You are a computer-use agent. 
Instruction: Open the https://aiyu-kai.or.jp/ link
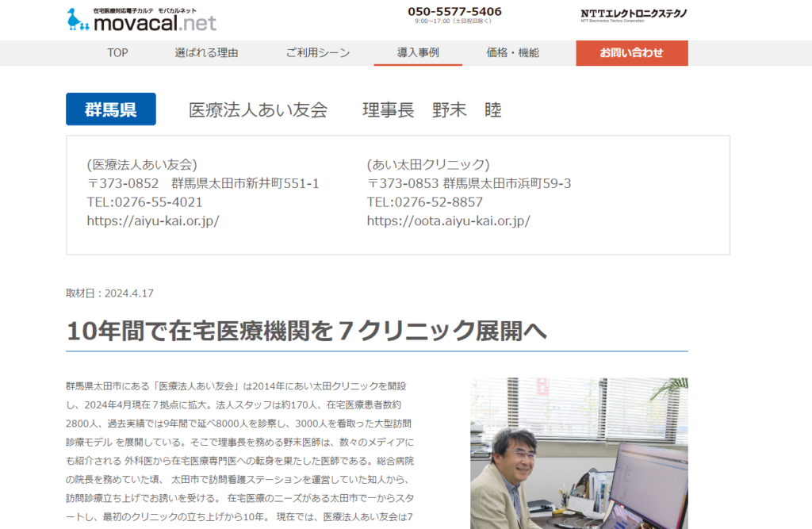tap(153, 220)
